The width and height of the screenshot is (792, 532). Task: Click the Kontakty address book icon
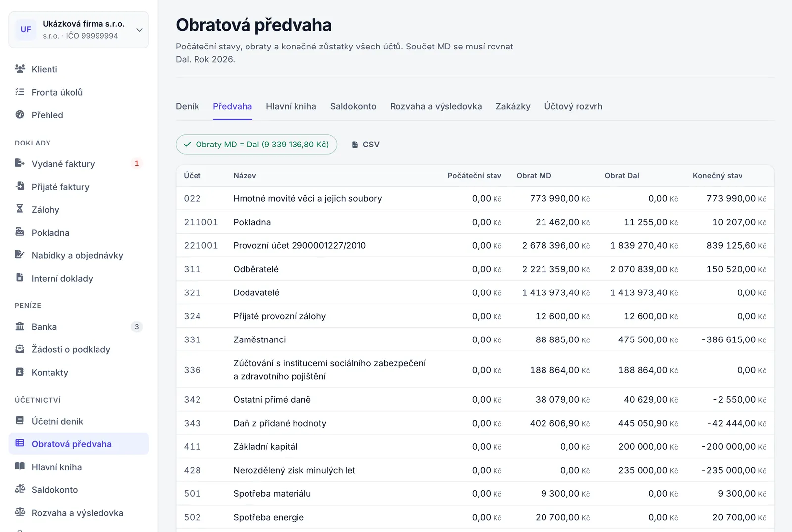coord(20,372)
